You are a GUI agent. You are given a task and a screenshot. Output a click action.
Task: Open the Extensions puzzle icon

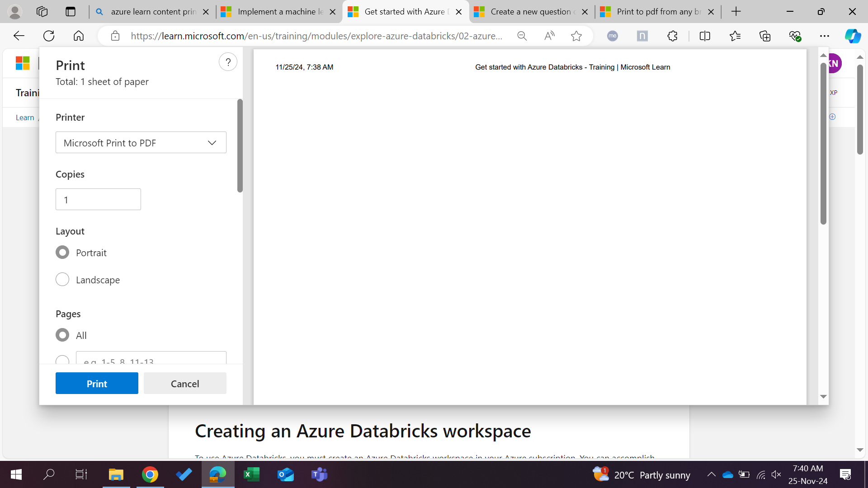point(673,36)
